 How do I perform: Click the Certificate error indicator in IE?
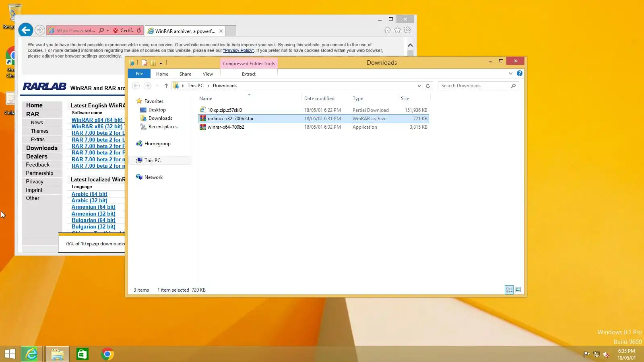pyautogui.click(x=124, y=31)
